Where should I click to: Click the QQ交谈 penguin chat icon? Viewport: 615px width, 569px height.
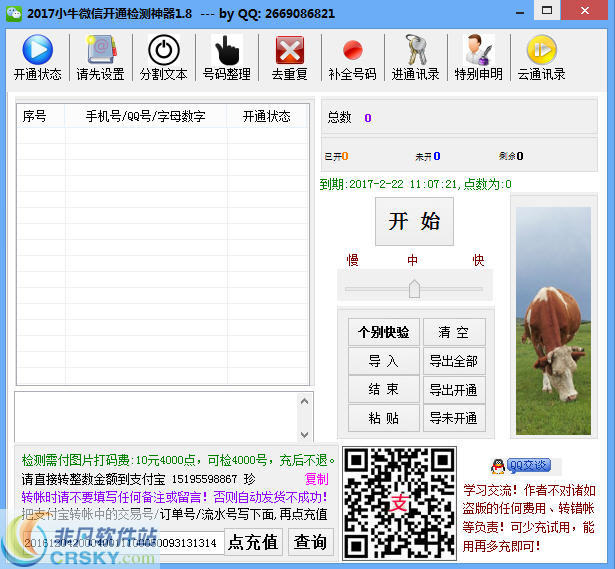[521, 466]
